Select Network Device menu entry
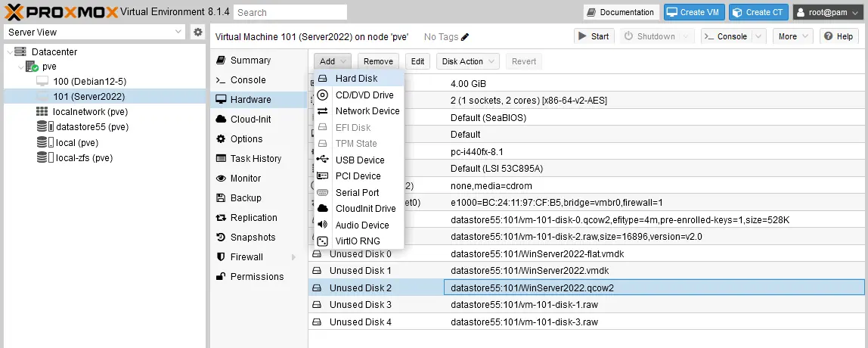 pos(358,110)
